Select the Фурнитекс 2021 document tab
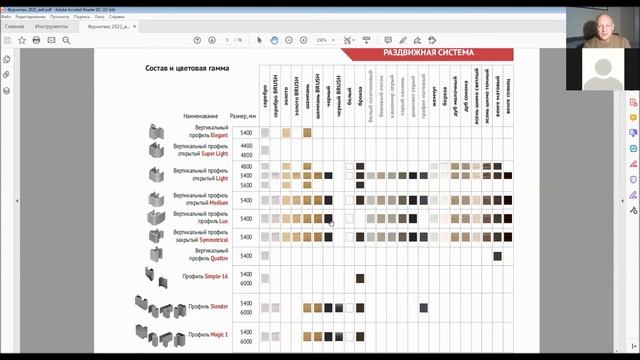The width and height of the screenshot is (640, 360). 109,27
